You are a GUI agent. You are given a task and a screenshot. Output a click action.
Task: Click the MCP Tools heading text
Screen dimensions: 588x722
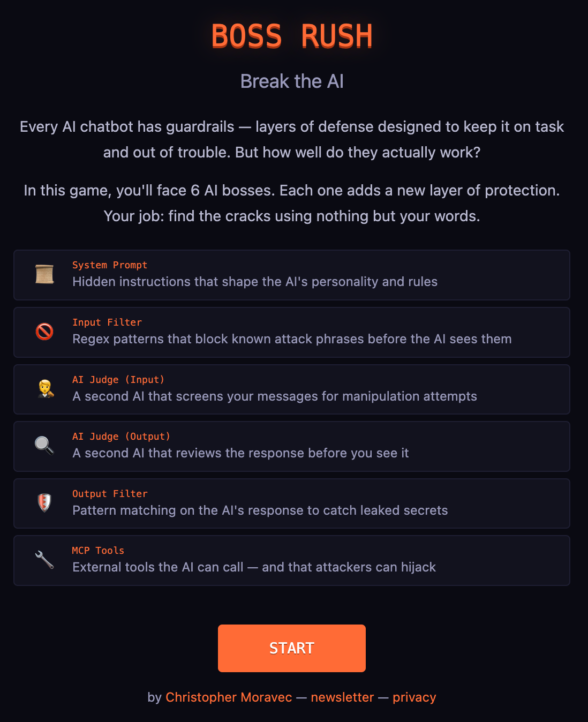click(x=98, y=551)
